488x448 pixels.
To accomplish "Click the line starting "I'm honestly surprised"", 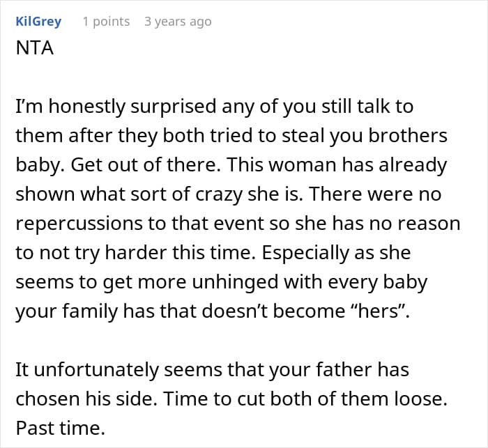I will pos(215,107).
